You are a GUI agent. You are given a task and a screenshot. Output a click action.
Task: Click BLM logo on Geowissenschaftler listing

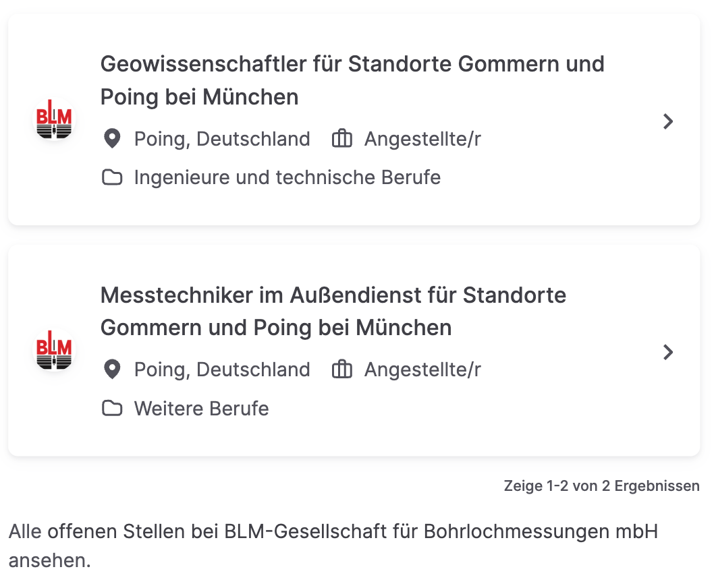coord(54,120)
